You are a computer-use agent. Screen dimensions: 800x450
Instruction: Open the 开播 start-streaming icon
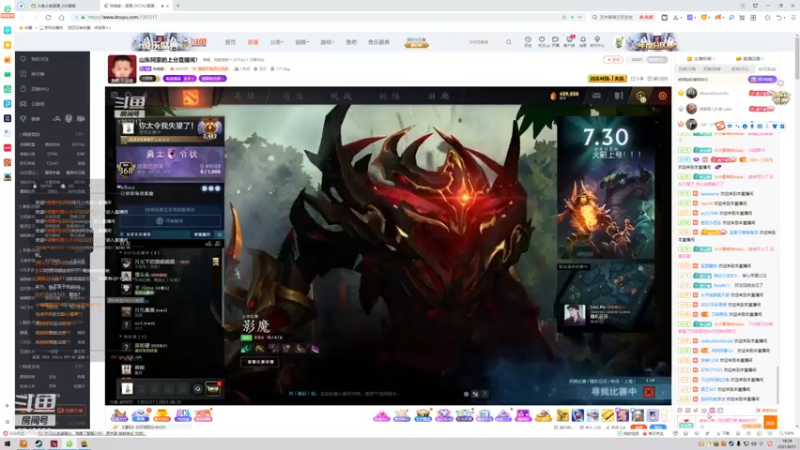click(555, 41)
